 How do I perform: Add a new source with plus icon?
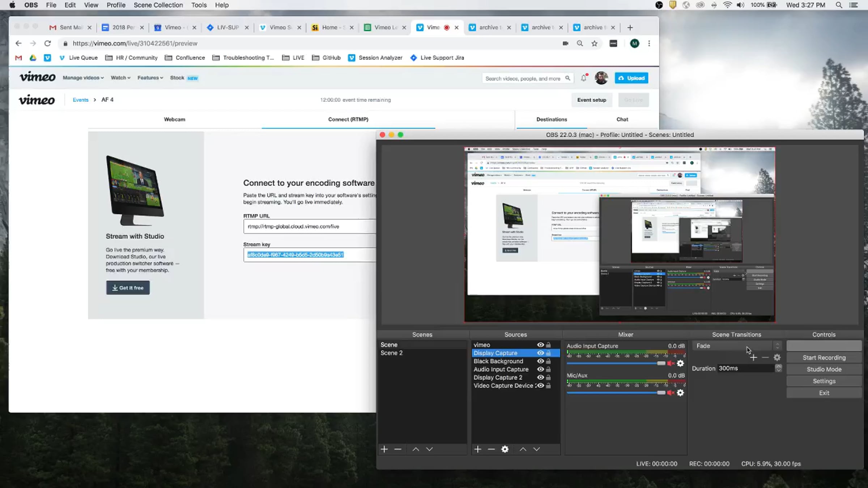478,449
